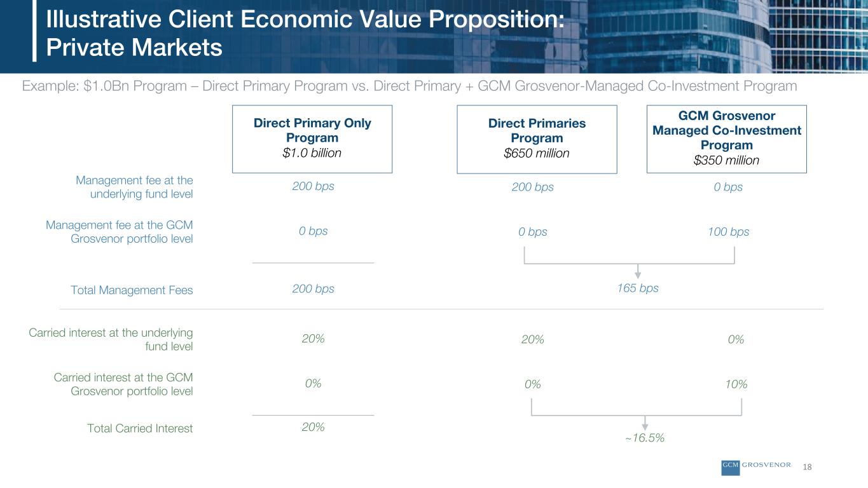
Task: Click page number 18
Action: (x=808, y=467)
